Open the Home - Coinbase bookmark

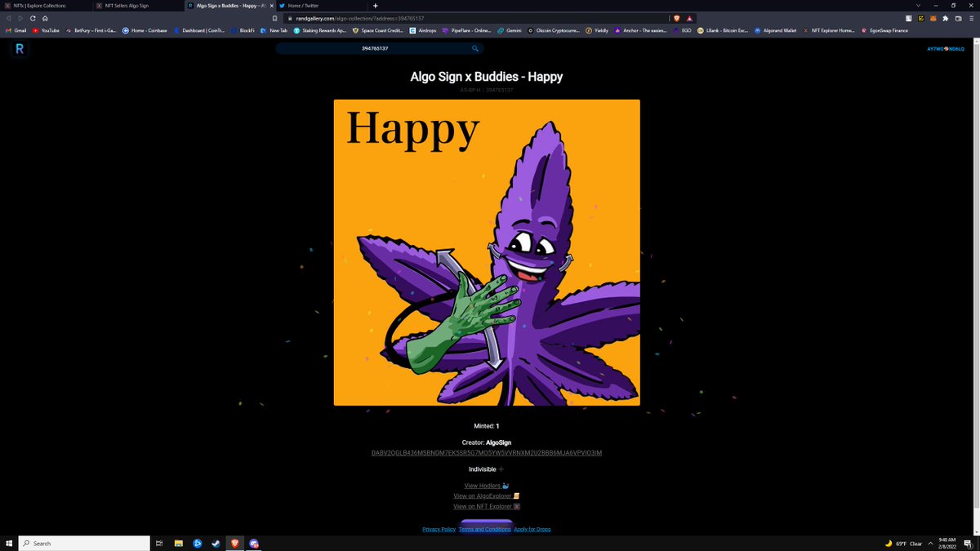pos(145,30)
